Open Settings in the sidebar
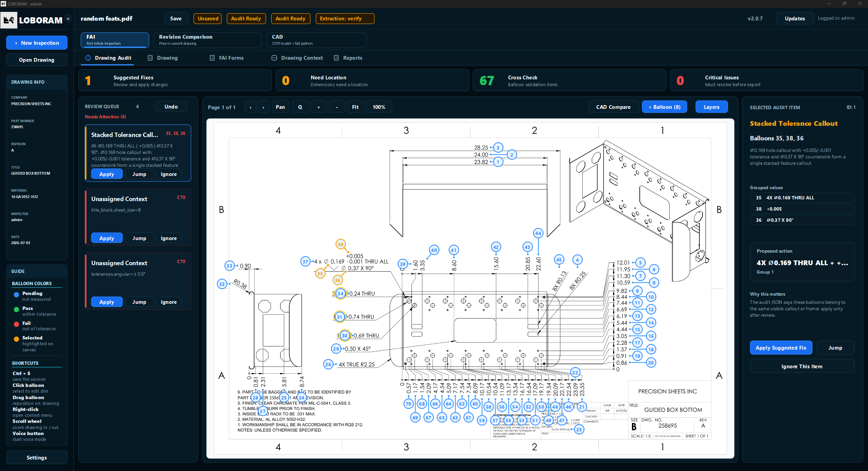Viewport: 868px width, 471px height. tap(37, 458)
